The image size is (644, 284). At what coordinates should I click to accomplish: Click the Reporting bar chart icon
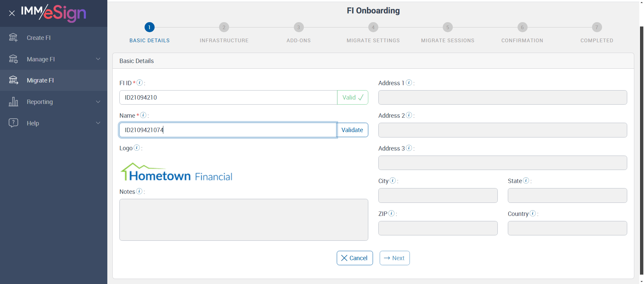13,102
